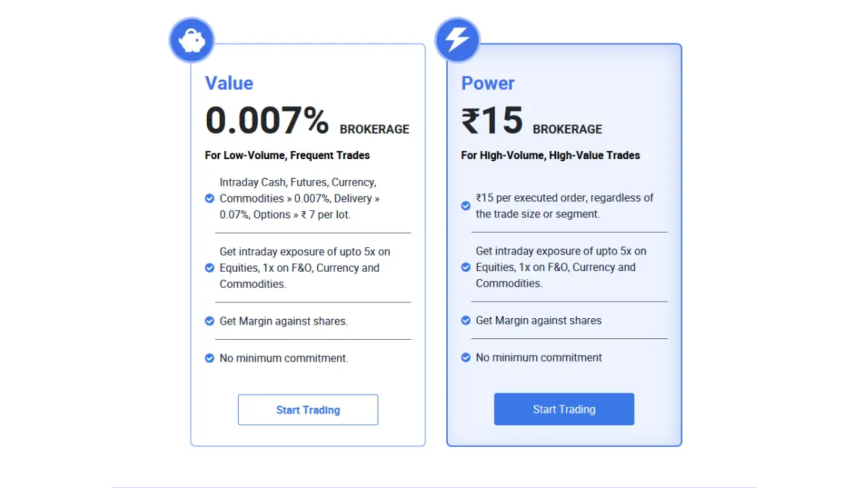Click checkmark next to Power 'No minimum commitment'

[x=466, y=357]
